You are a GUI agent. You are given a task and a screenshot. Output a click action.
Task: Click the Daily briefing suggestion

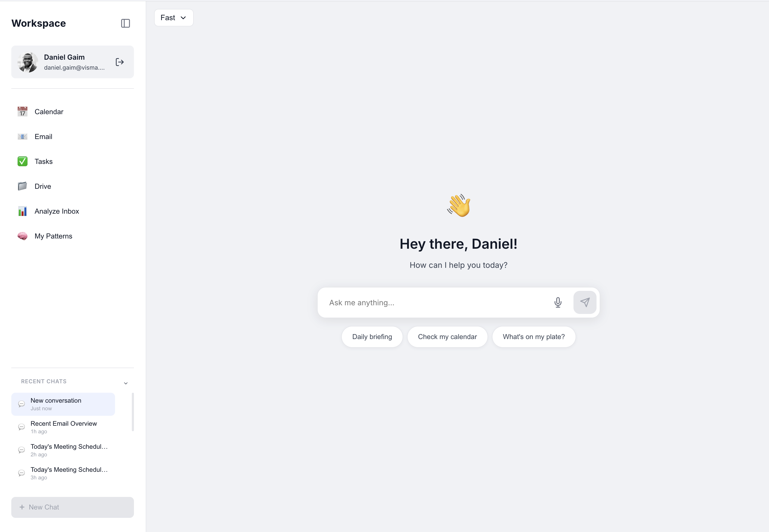pos(372,337)
